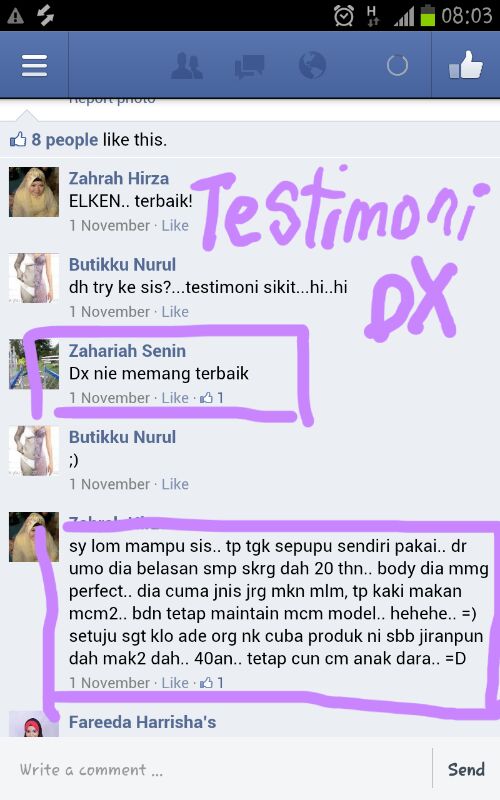
Task: Tap the warning triangle status icon
Action: (15, 16)
